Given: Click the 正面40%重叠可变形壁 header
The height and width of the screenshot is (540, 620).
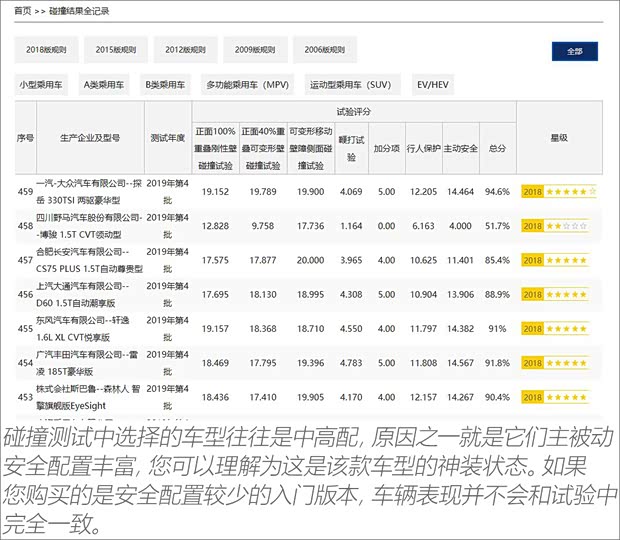Looking at the screenshot, I should coord(263,148).
